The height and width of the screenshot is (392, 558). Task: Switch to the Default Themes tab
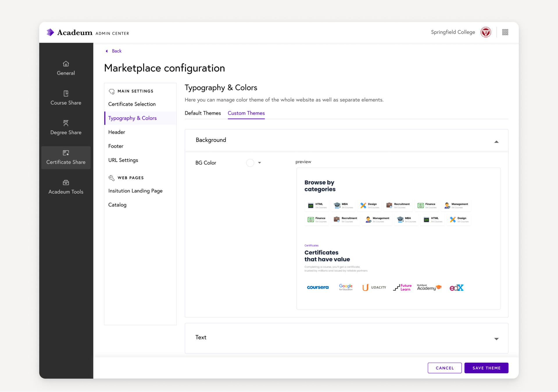(x=203, y=113)
